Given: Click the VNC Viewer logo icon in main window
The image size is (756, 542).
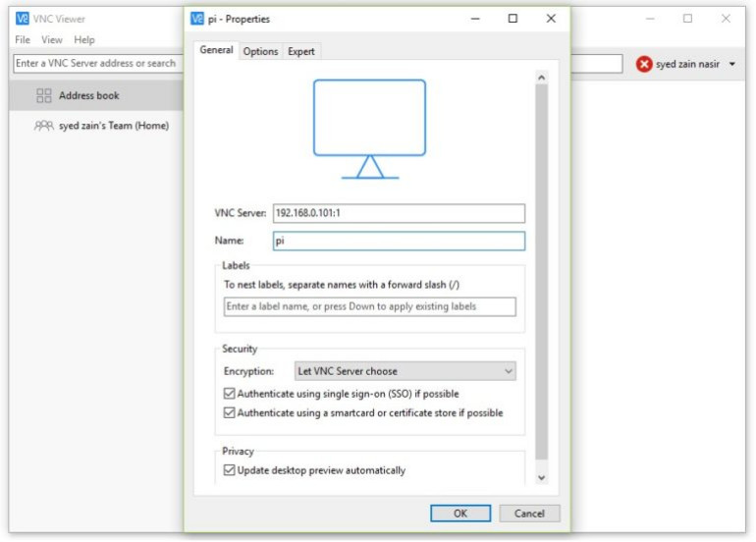Looking at the screenshot, I should tap(23, 19).
